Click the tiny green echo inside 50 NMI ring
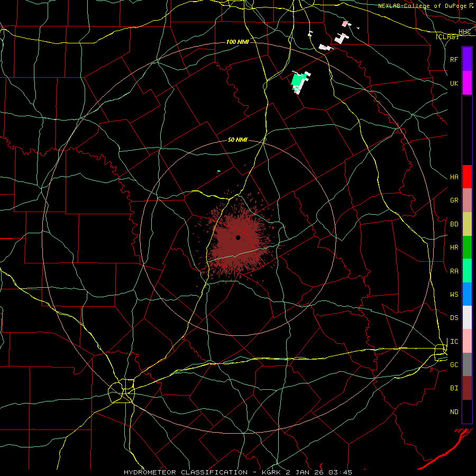 [218, 171]
